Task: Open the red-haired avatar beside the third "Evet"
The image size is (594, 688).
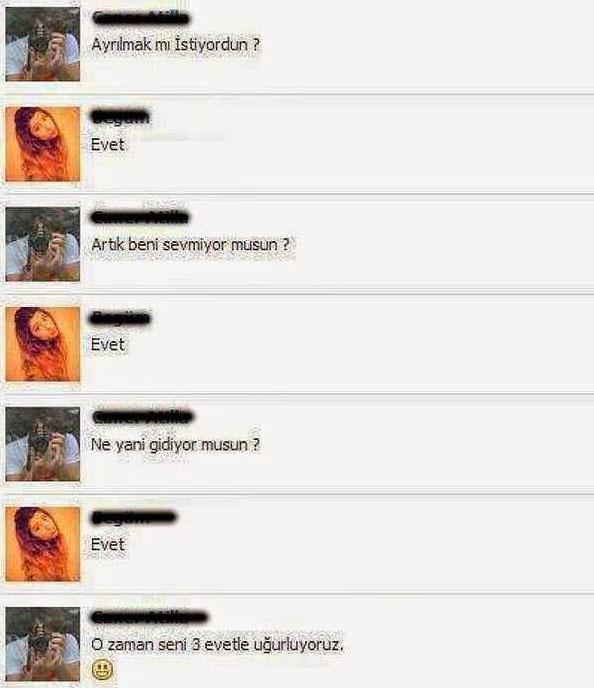Action: coord(43,544)
